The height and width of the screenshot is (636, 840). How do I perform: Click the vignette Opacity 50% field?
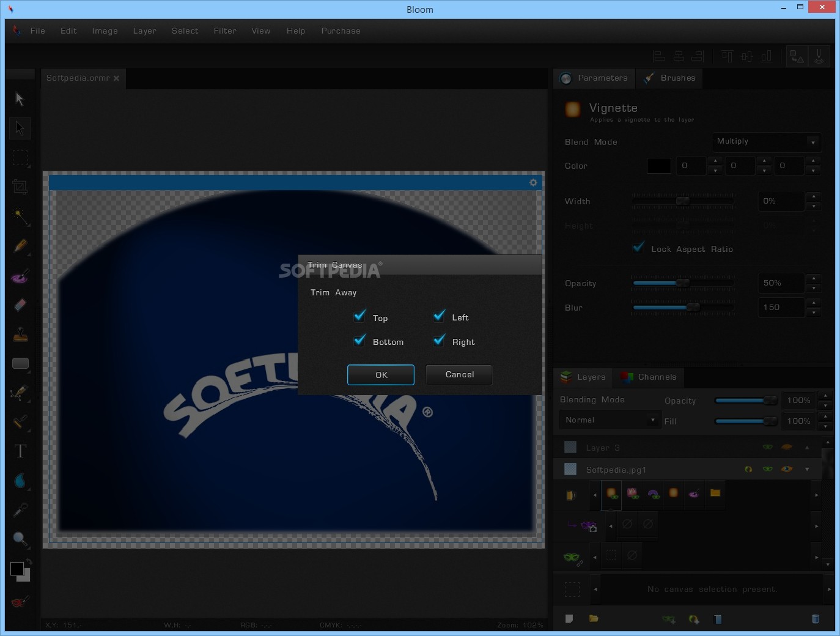(x=782, y=283)
